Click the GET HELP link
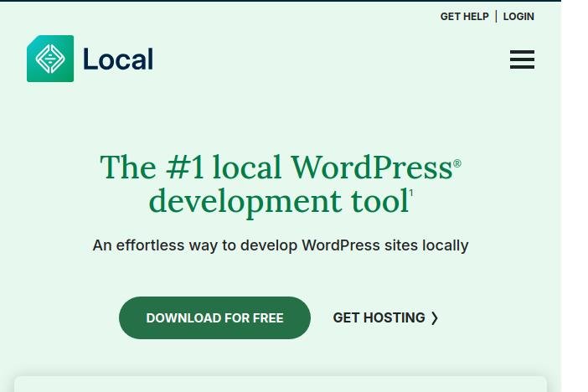The height and width of the screenshot is (392, 588). [x=464, y=17]
